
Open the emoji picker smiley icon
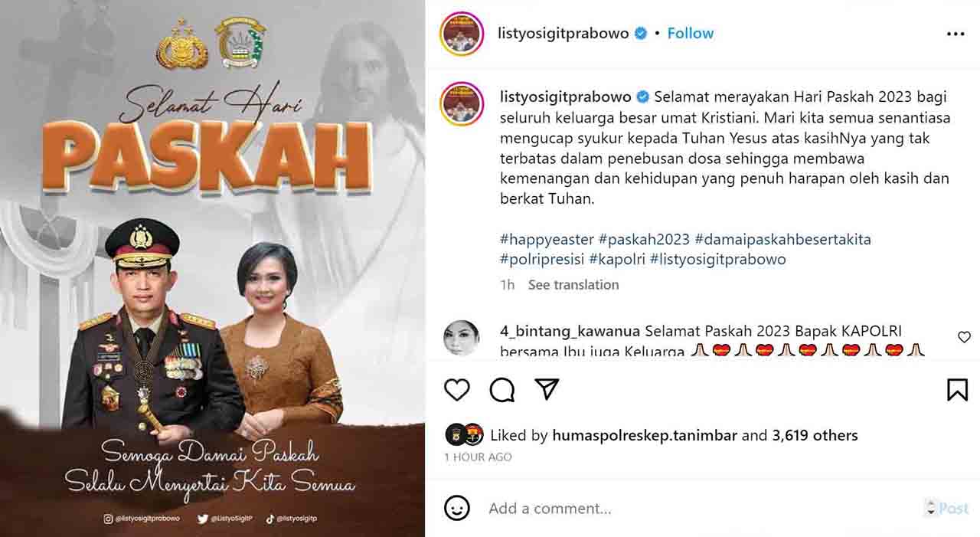coord(457,508)
